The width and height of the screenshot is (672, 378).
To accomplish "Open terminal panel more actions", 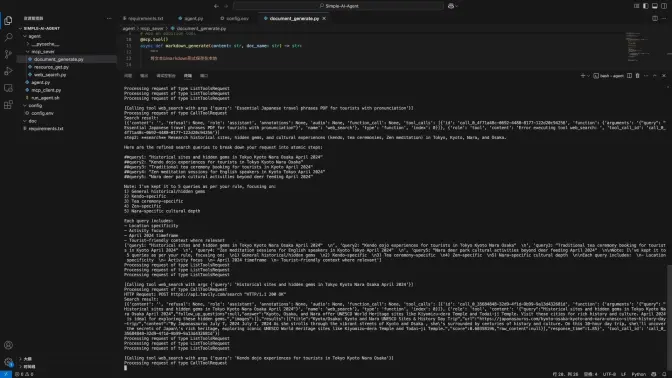I will click(x=646, y=76).
